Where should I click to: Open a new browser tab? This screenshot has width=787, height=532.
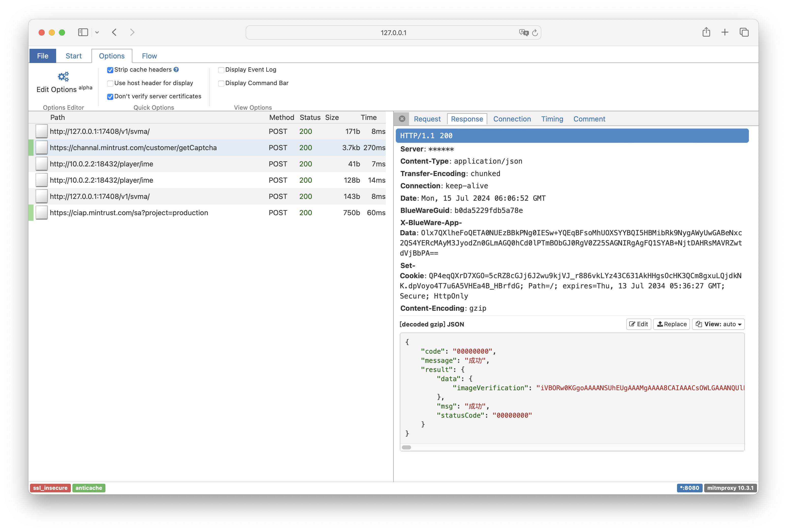coord(725,33)
